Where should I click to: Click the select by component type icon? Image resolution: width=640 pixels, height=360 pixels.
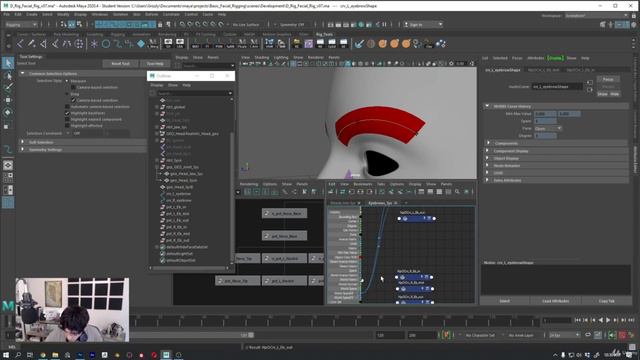79,24
